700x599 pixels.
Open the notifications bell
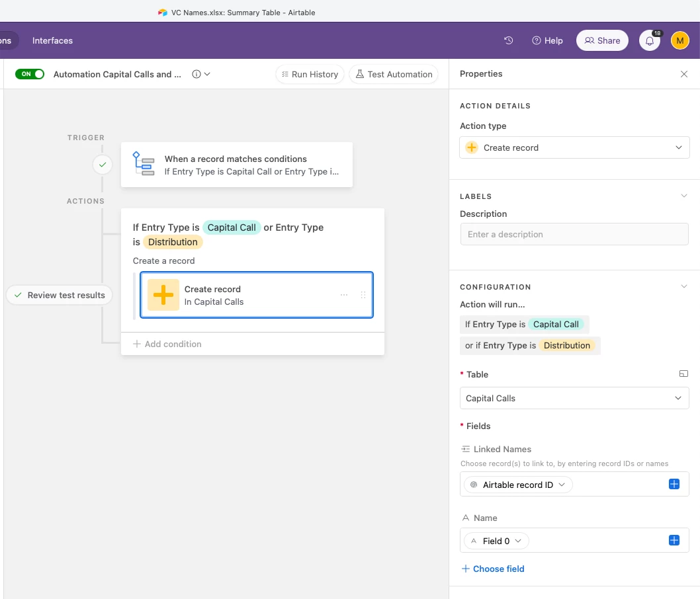tap(650, 40)
